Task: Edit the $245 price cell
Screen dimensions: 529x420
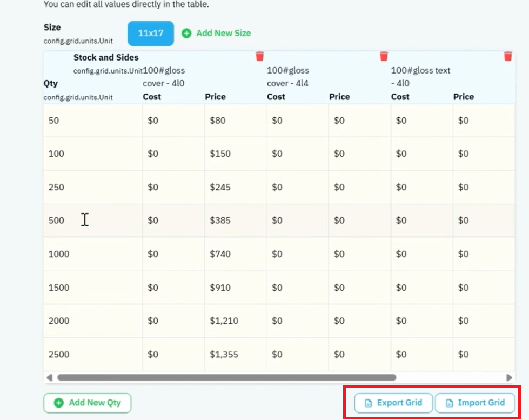Action: tap(235, 187)
